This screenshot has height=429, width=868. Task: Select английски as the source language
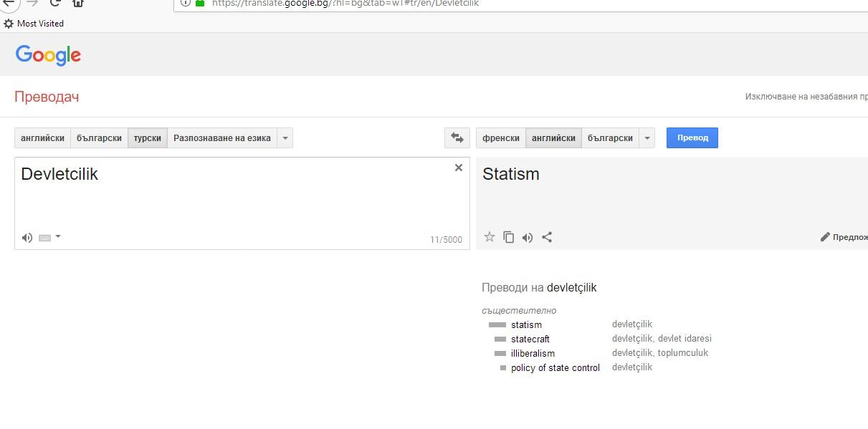coord(42,138)
